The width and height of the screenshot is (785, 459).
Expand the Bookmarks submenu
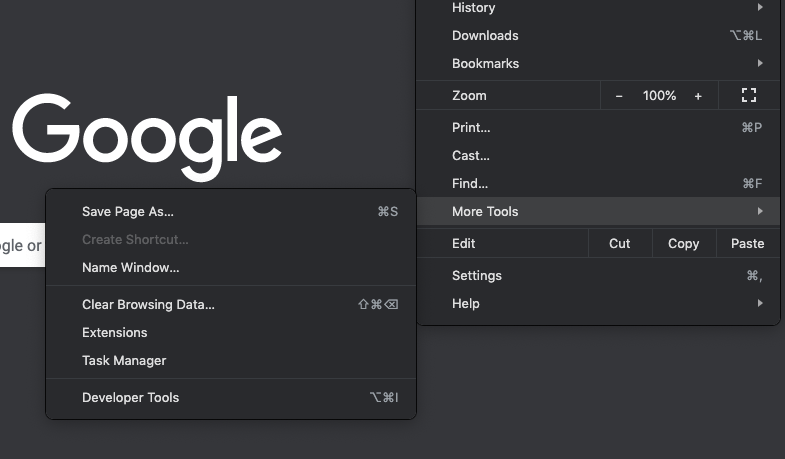pos(598,64)
